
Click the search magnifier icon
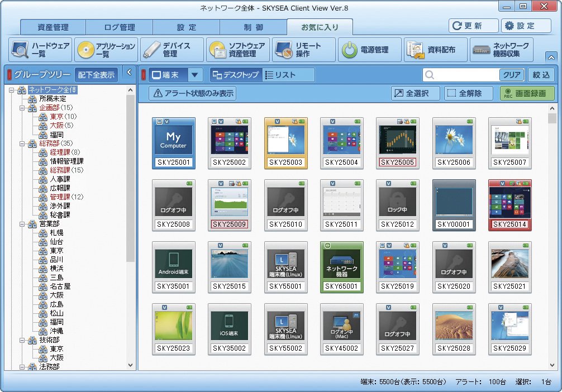[430, 75]
